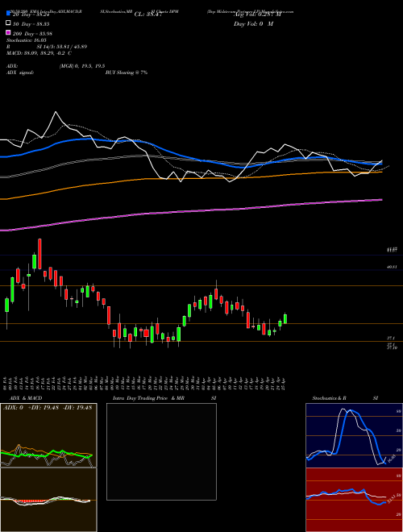
Task: Open the Stochastics blue sub-chart
Action: pyautogui.click(x=354, y=435)
